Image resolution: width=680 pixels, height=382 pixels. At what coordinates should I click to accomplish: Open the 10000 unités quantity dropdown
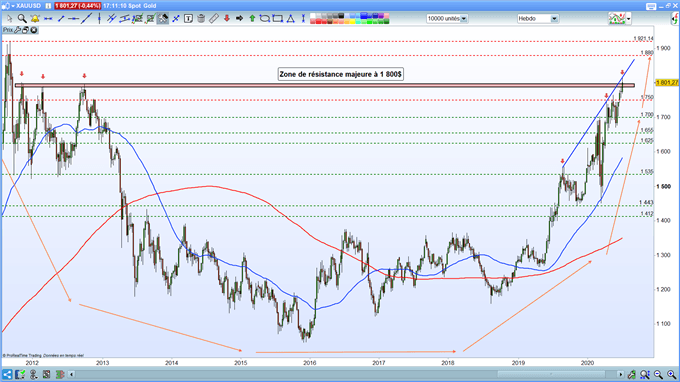tap(464, 19)
